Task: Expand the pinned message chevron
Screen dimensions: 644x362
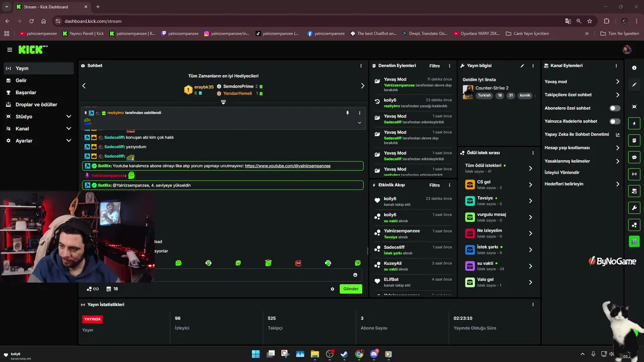Action: pyautogui.click(x=359, y=123)
